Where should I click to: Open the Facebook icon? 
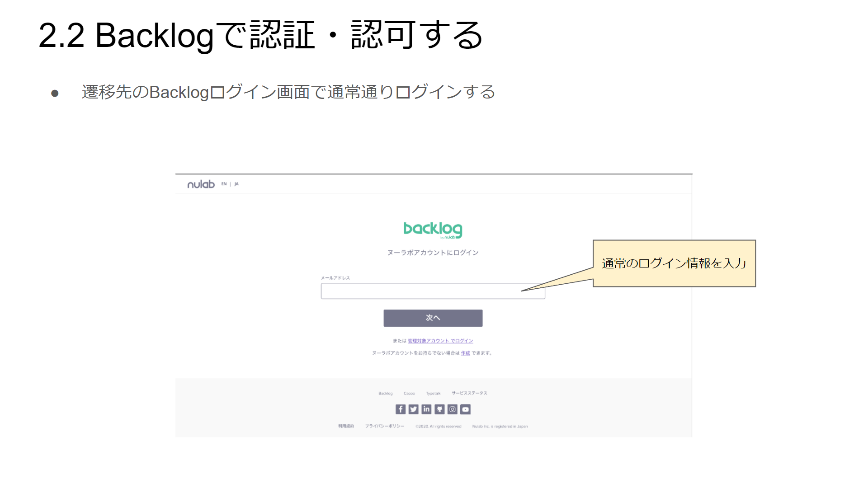tap(401, 409)
